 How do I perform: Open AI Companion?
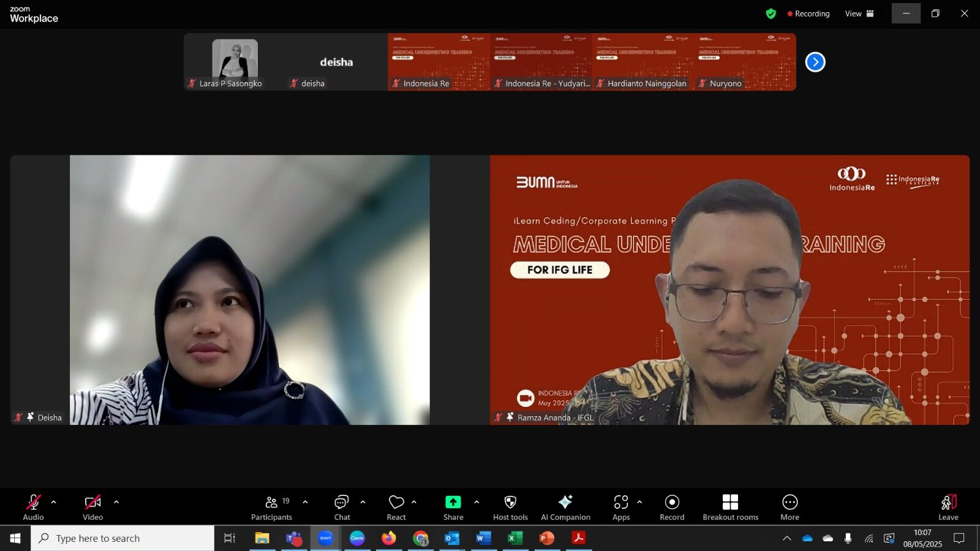point(565,507)
